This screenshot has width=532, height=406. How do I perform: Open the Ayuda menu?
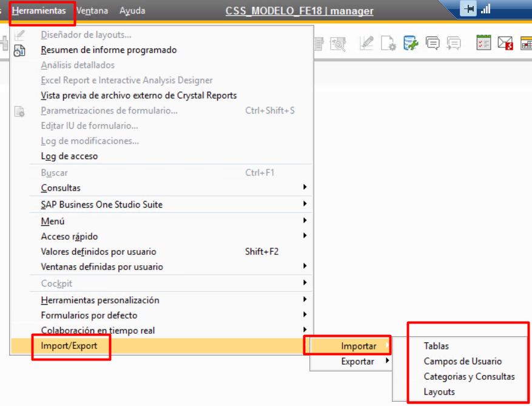(x=132, y=11)
